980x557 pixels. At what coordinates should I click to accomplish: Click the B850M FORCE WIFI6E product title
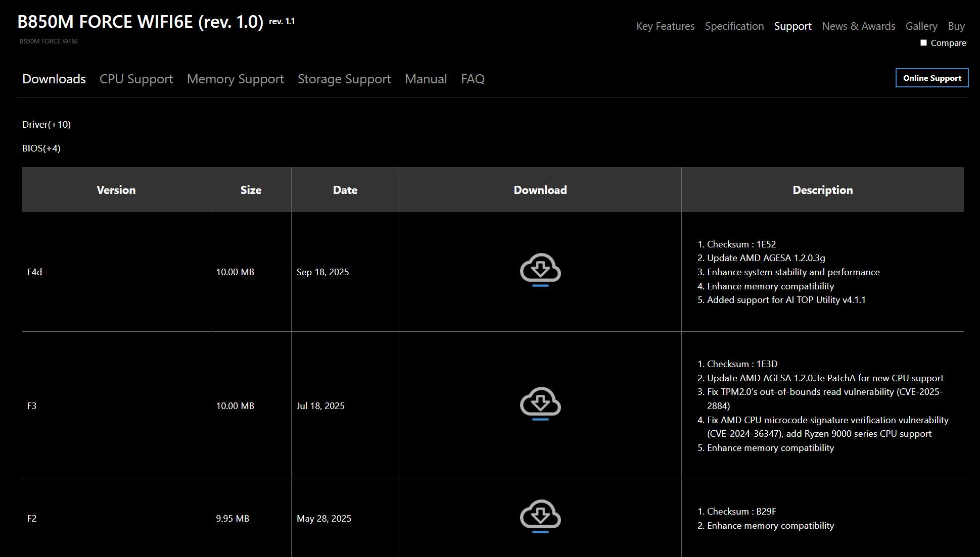(141, 22)
